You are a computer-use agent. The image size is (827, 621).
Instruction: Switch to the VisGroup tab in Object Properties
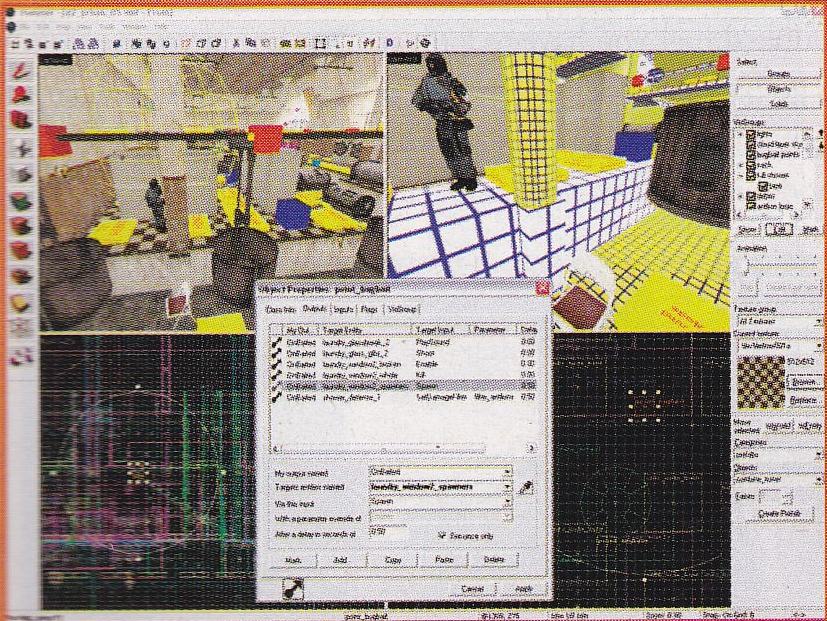point(402,309)
